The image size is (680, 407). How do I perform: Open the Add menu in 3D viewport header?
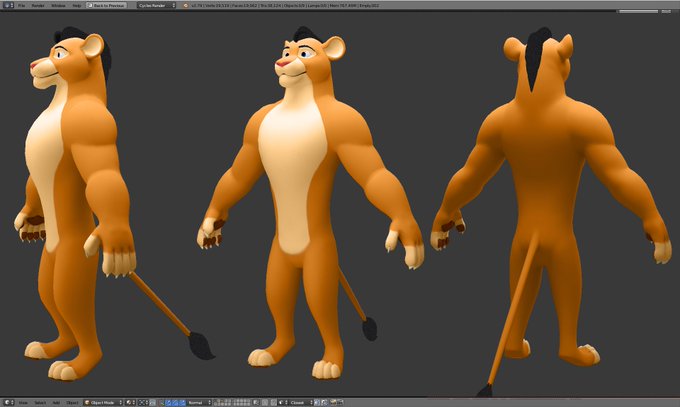(56, 402)
